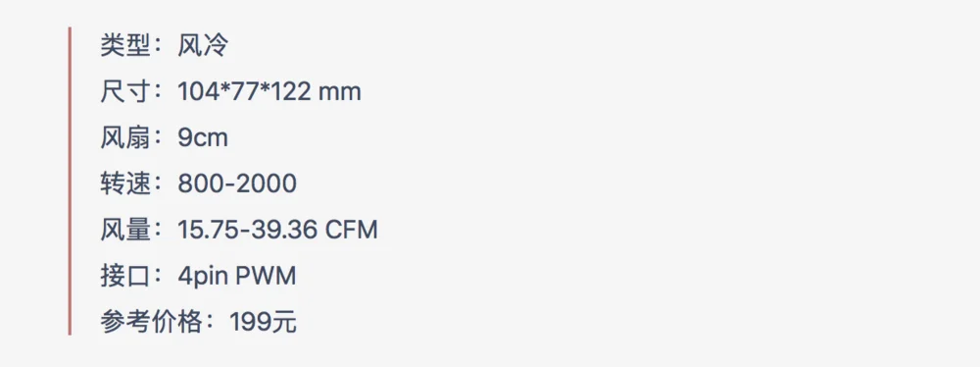The image size is (980, 367).
Task: Click the CFM unit text
Action: click(x=352, y=230)
